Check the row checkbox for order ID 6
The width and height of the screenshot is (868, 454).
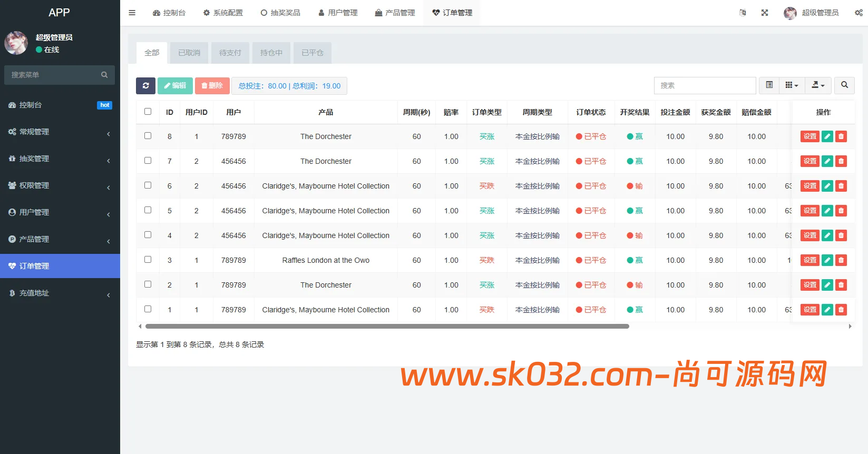148,185
